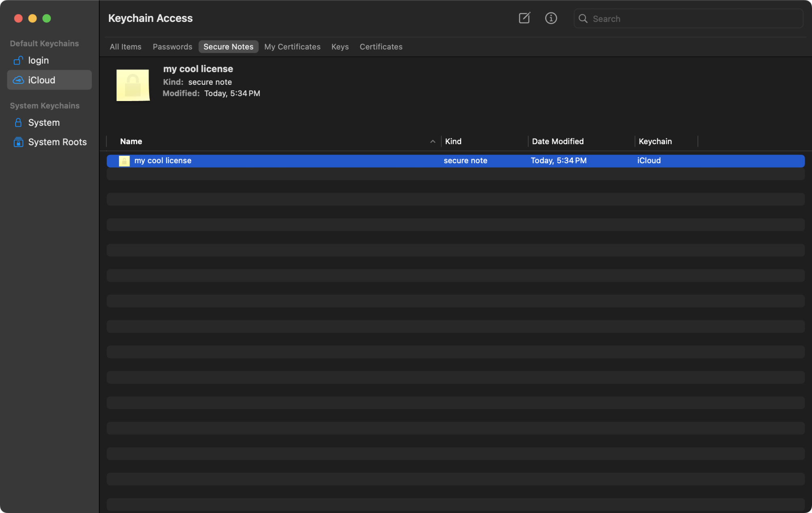Viewport: 812px width, 513px height.
Task: Click the 'secure note' kind cell
Action: (x=465, y=161)
